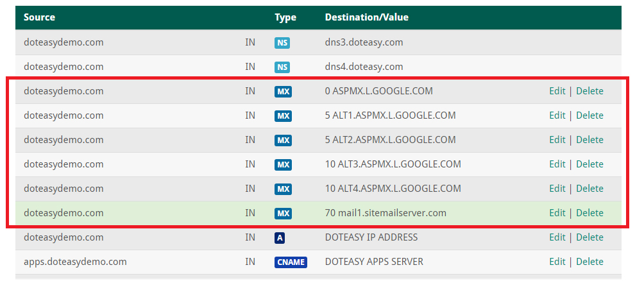
Task: Click doteasydemo.com source in dns3 row
Action: click(64, 42)
